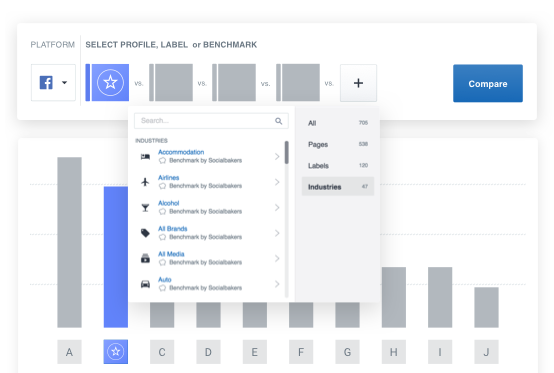
Task: Click the H label under chart
Action: [x=394, y=352]
